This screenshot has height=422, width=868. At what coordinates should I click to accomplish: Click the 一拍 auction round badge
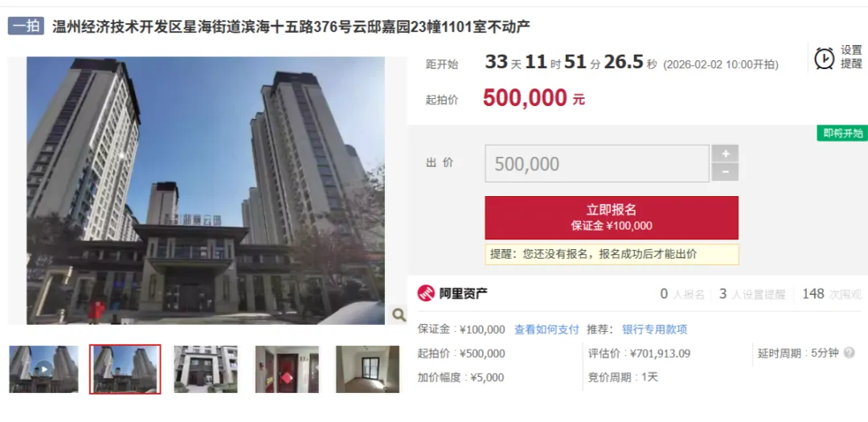26,26
